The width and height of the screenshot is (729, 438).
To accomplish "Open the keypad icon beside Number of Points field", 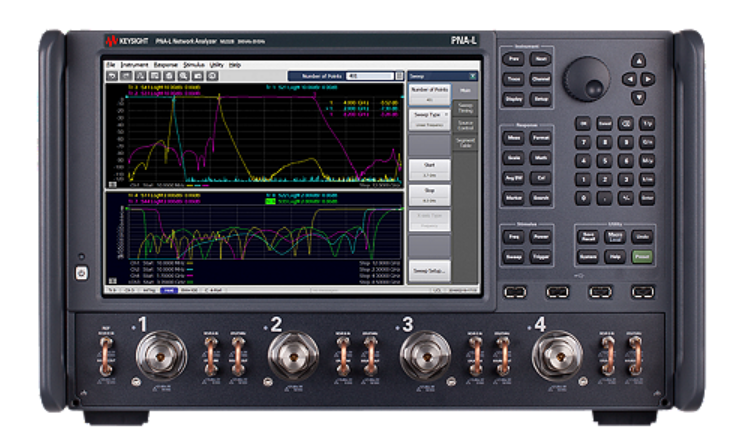I will tap(399, 76).
